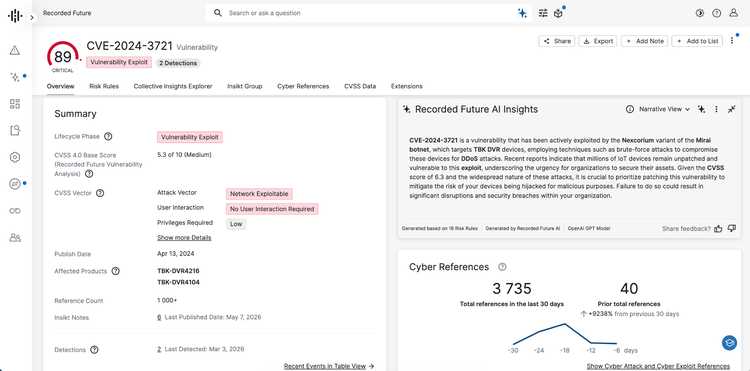Open the help question mark in header
The image size is (750, 371).
coord(717,13)
